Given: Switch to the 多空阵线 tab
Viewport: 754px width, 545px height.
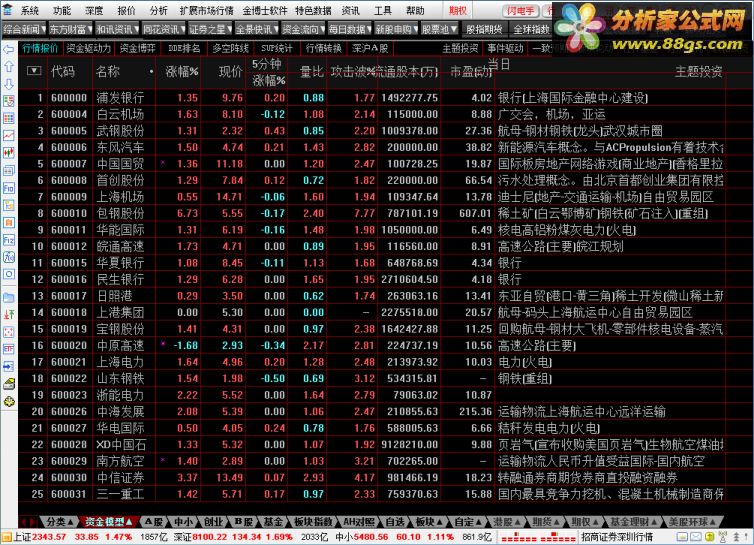Looking at the screenshot, I should tap(231, 48).
